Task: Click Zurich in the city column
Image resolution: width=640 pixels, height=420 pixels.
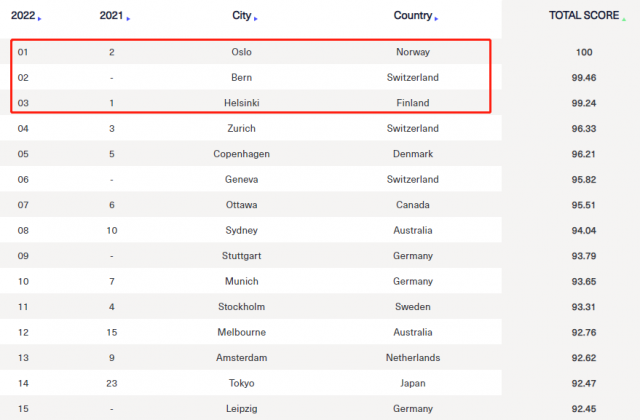Action: [x=242, y=129]
